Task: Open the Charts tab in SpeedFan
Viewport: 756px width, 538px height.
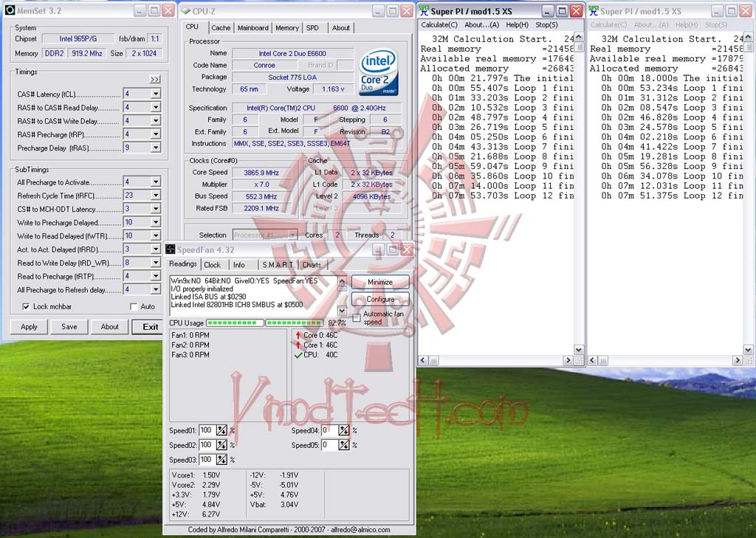Action: click(x=312, y=265)
